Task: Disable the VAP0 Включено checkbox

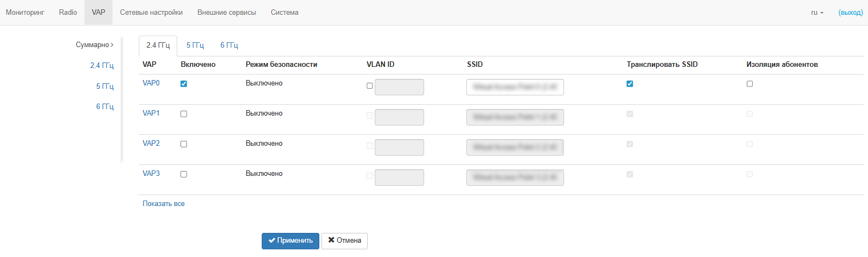Action: tap(184, 84)
